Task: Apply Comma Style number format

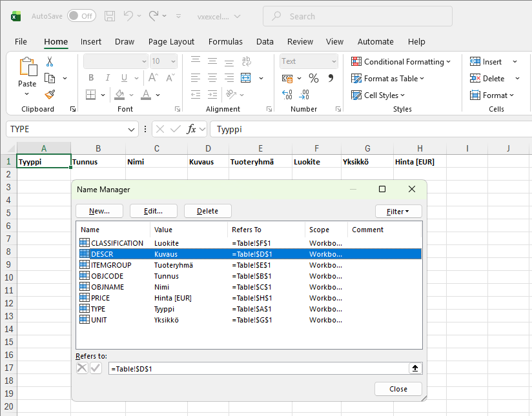Action: click(330, 78)
